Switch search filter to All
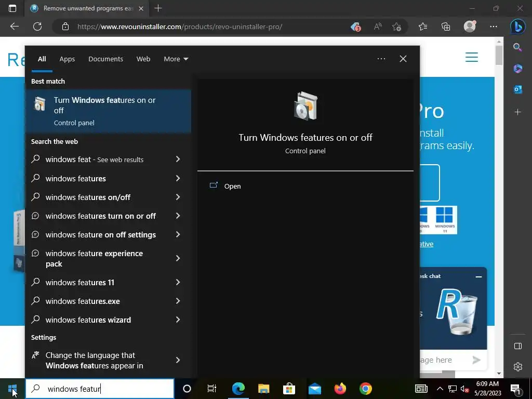This screenshot has width=532, height=399. [42, 59]
